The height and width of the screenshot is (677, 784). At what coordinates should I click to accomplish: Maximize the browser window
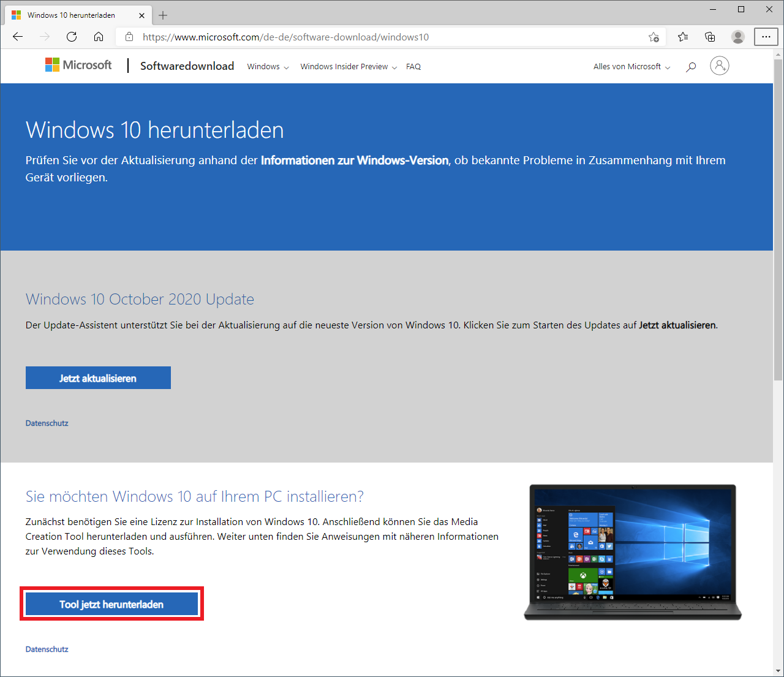click(741, 9)
